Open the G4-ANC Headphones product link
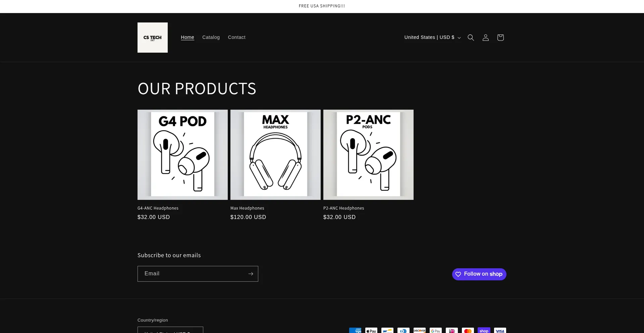The width and height of the screenshot is (644, 333). 158,208
